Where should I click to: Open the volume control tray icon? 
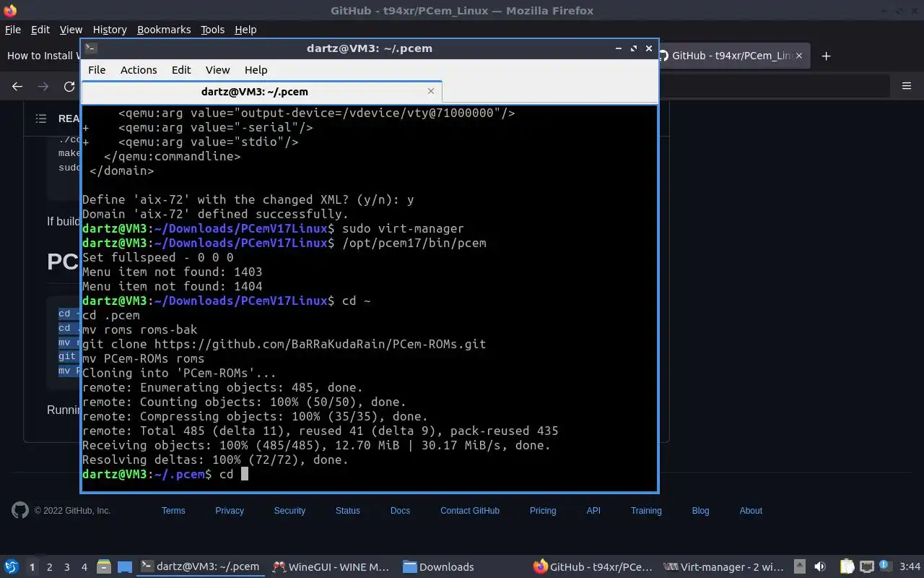820,566
